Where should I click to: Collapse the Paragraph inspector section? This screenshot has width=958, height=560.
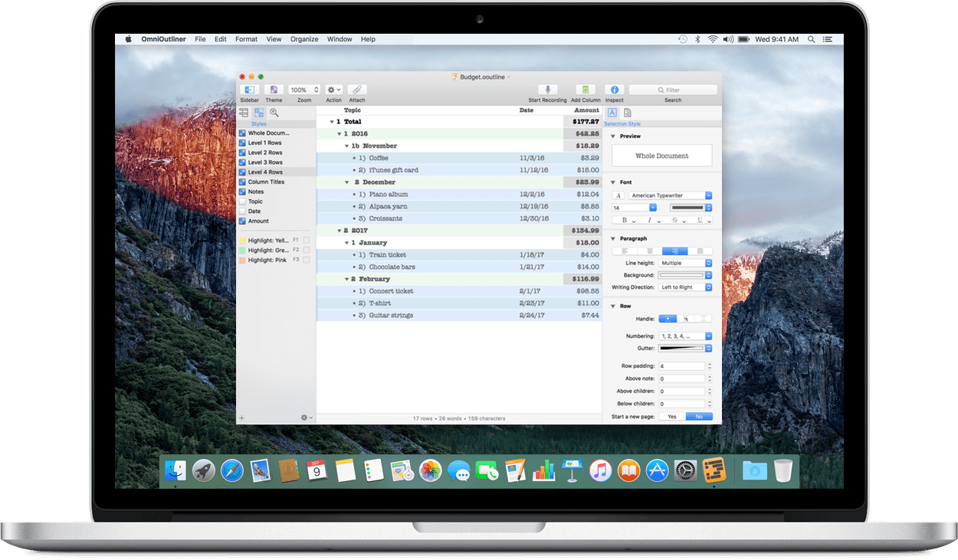click(x=613, y=239)
